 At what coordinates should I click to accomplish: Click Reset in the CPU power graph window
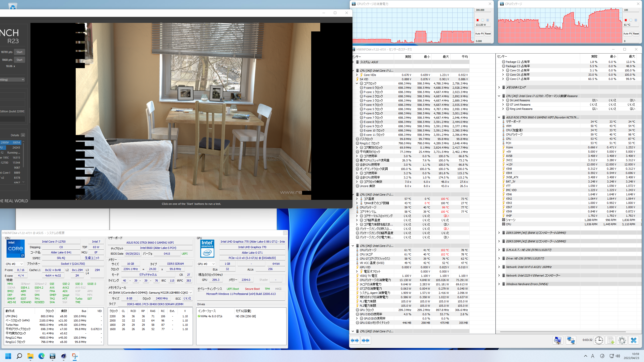[488, 34]
